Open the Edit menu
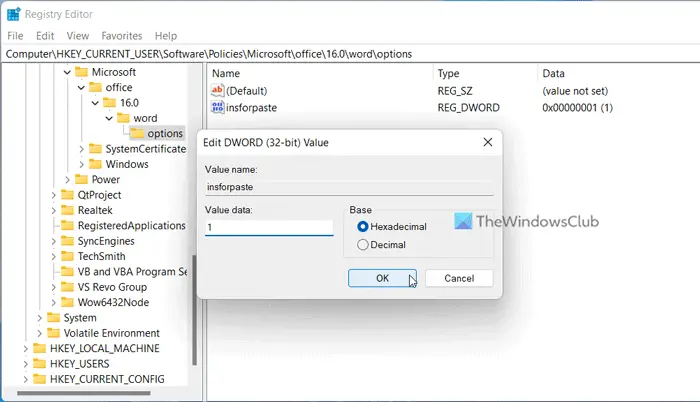This screenshot has width=700, height=402. tap(45, 36)
